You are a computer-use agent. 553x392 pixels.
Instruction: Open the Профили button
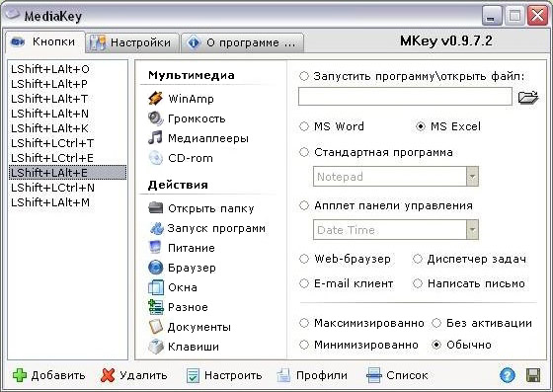(312, 375)
